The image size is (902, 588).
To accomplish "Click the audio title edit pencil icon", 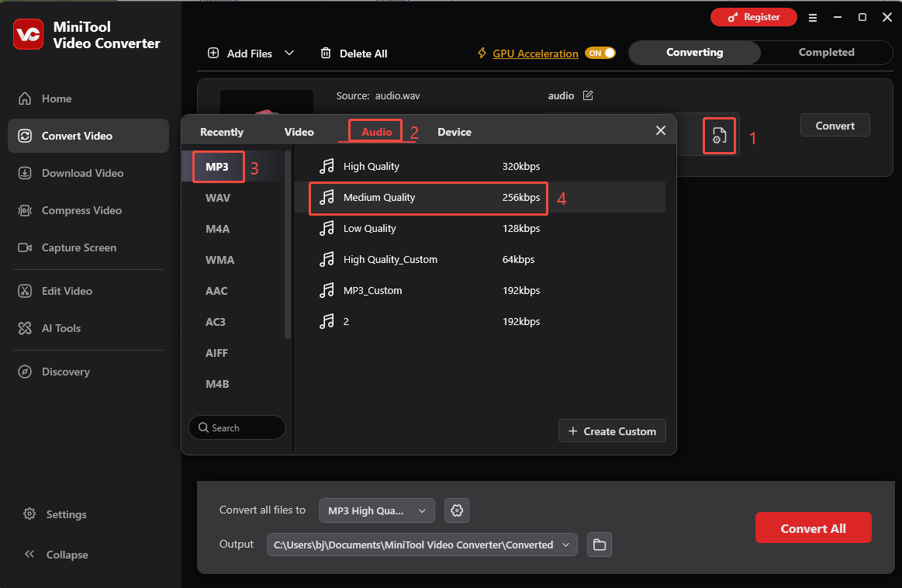I will [x=587, y=95].
